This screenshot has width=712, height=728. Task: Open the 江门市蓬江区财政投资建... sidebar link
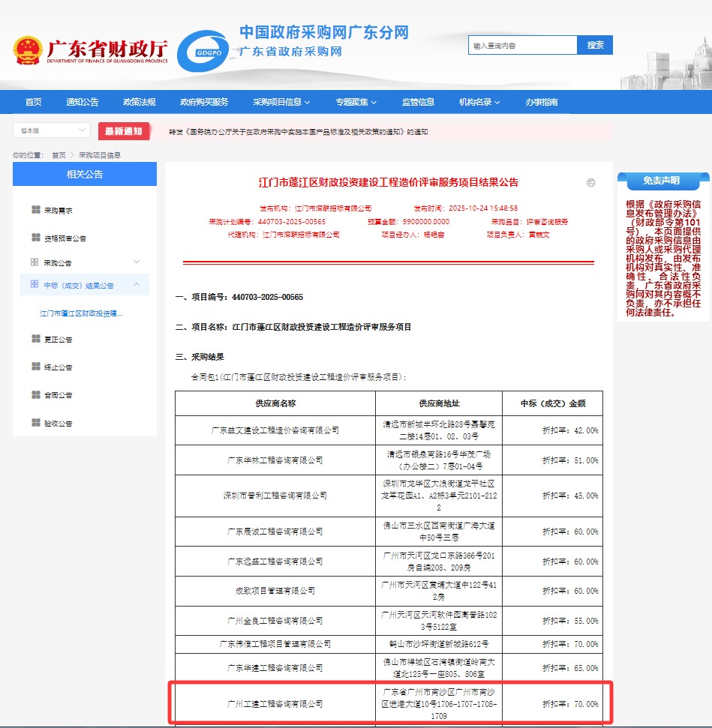point(81,313)
